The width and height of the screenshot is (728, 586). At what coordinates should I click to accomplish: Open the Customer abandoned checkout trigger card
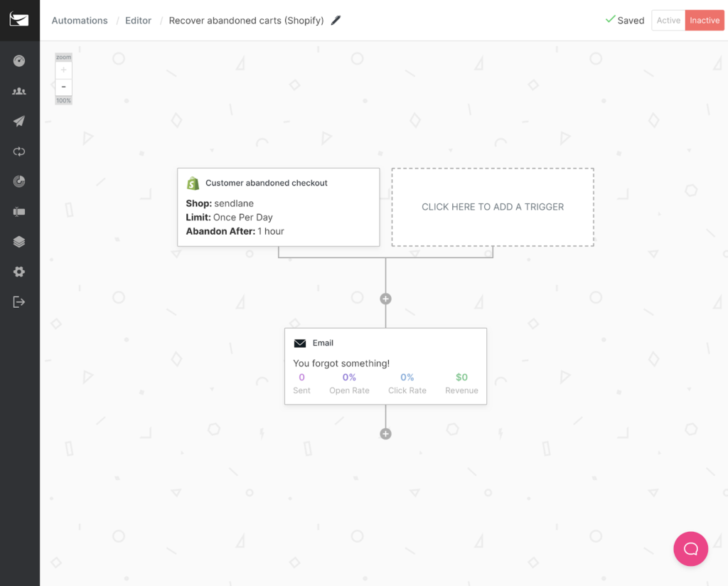tap(279, 207)
